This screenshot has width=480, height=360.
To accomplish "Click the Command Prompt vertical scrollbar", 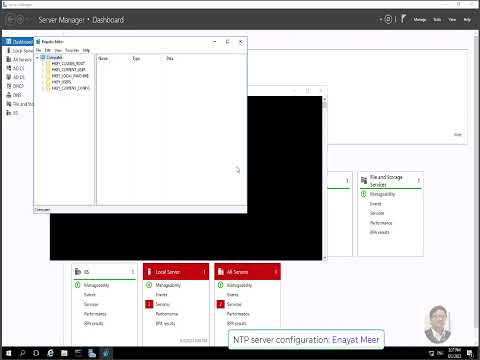I will [325, 178].
